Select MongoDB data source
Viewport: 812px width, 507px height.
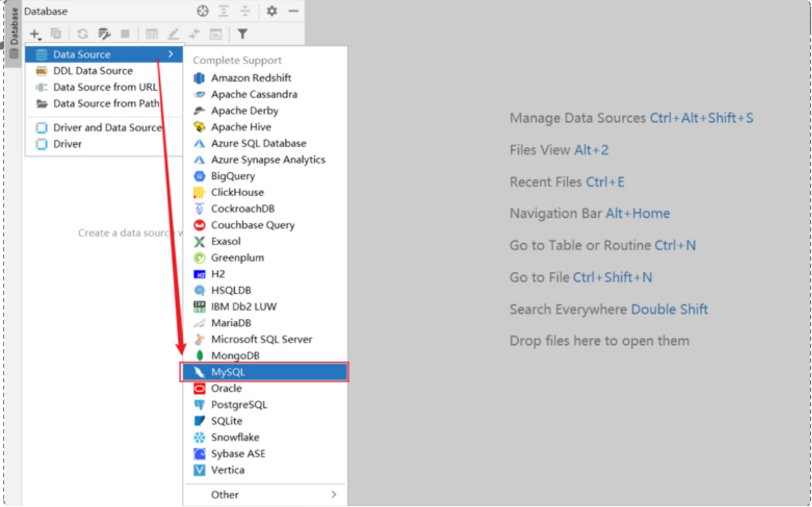tap(265, 356)
